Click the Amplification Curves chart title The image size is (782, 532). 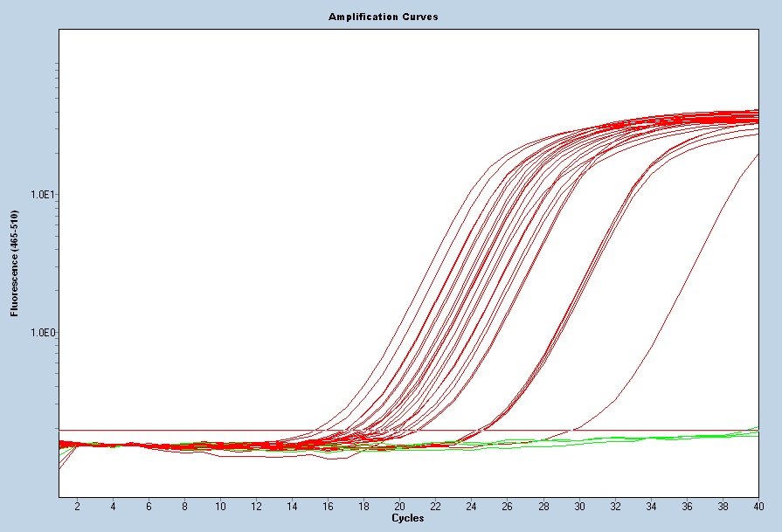[383, 17]
